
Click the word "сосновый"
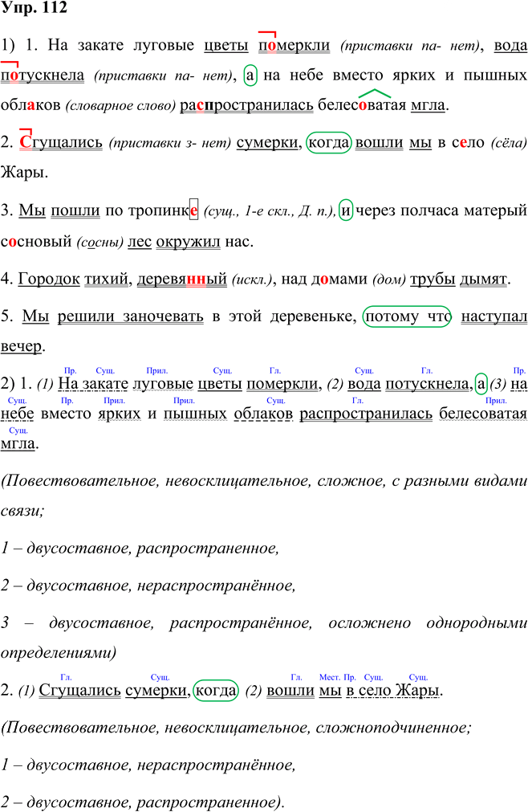pyautogui.click(x=36, y=241)
